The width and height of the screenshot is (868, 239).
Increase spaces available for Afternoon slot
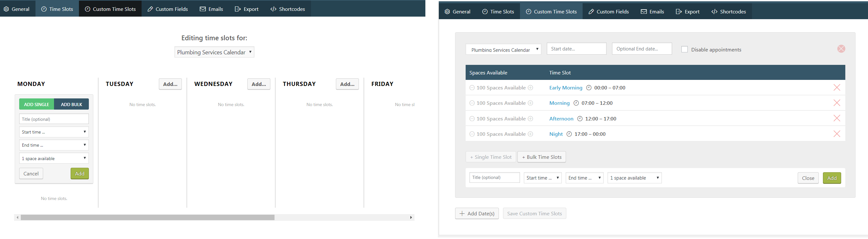[531, 119]
